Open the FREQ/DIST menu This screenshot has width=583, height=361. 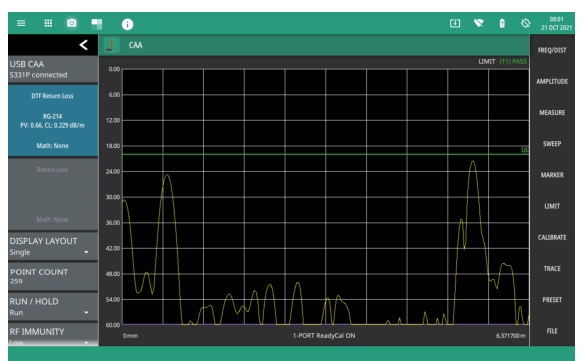552,50
